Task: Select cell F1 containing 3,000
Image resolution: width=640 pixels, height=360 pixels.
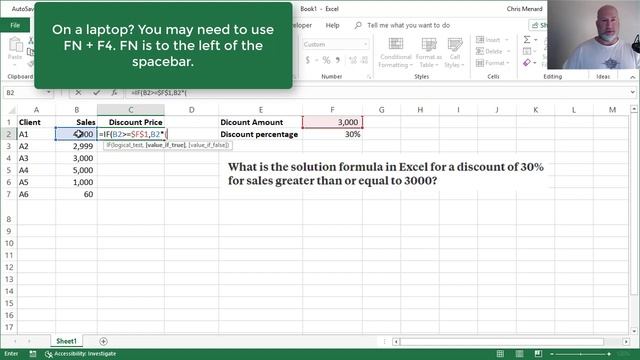Action: tap(332, 122)
